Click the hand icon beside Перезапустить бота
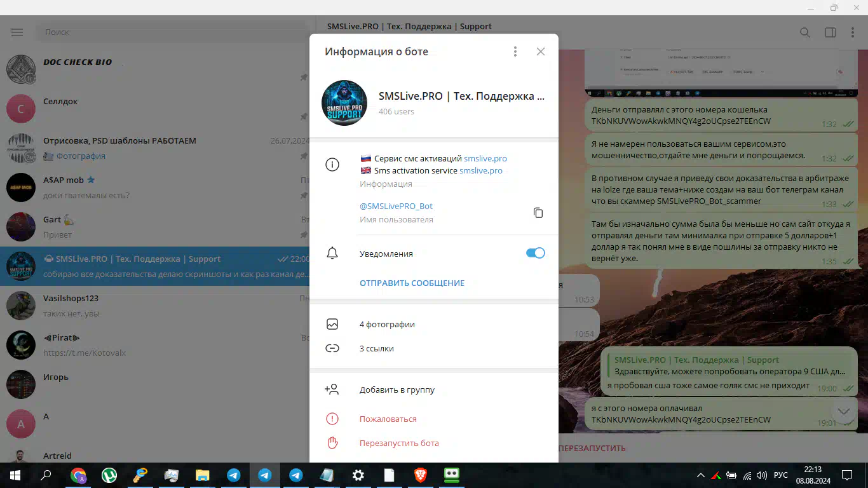Image resolution: width=868 pixels, height=488 pixels. click(x=332, y=443)
